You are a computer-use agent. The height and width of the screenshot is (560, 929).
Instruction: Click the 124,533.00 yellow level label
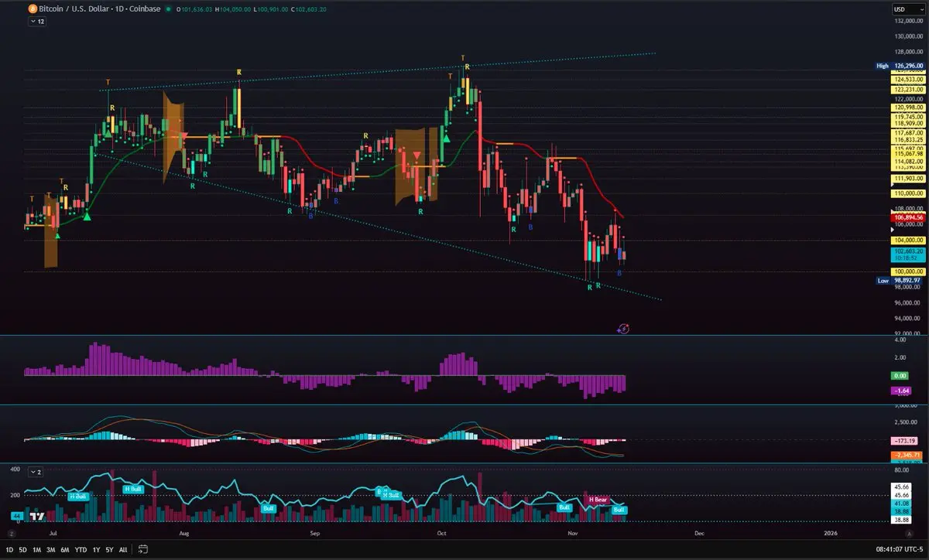(910, 80)
